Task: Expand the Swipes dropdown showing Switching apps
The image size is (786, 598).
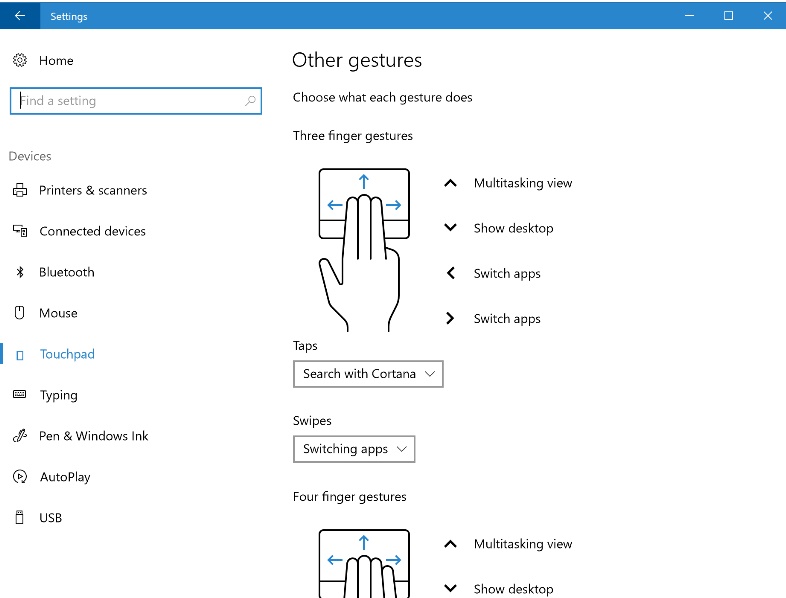Action: 354,449
